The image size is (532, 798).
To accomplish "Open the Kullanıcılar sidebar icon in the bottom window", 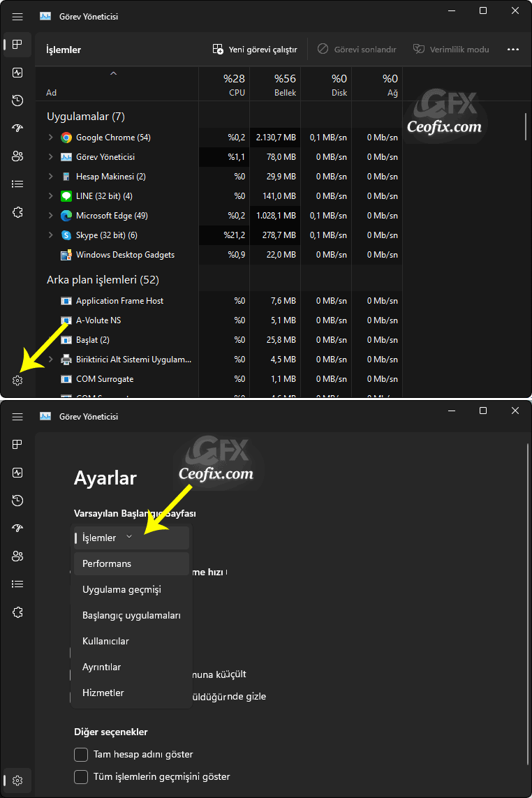I will (17, 556).
